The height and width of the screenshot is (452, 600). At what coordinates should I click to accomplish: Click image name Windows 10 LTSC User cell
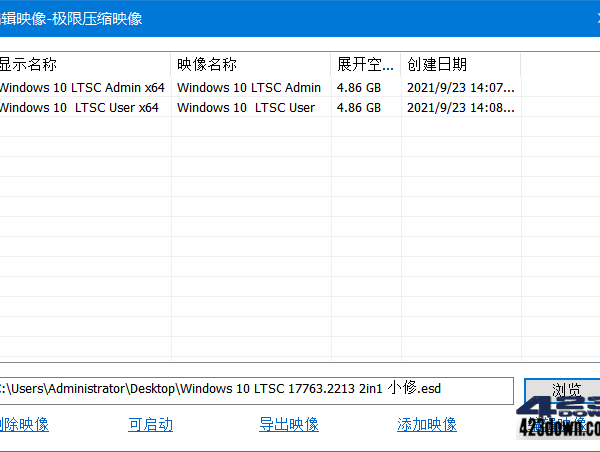click(x=246, y=108)
